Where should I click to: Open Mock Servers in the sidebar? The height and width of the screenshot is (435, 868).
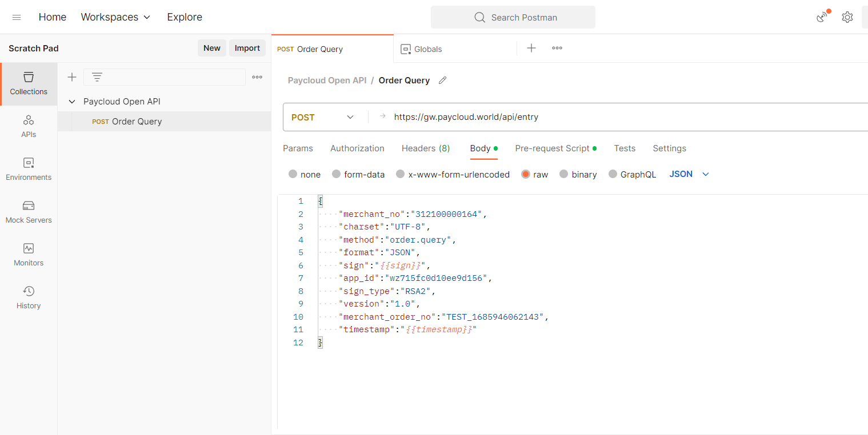pos(29,212)
